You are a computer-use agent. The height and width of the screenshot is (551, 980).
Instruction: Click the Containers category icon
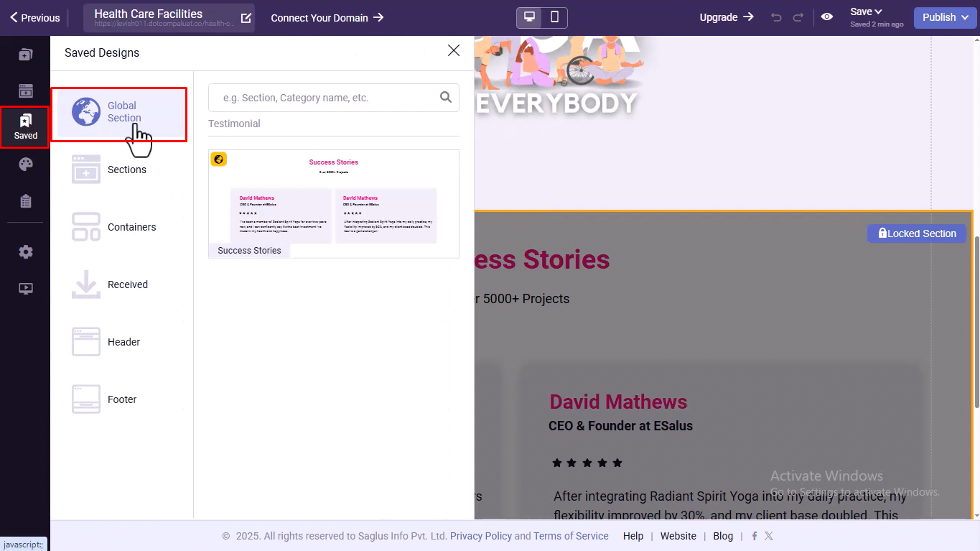point(86,227)
